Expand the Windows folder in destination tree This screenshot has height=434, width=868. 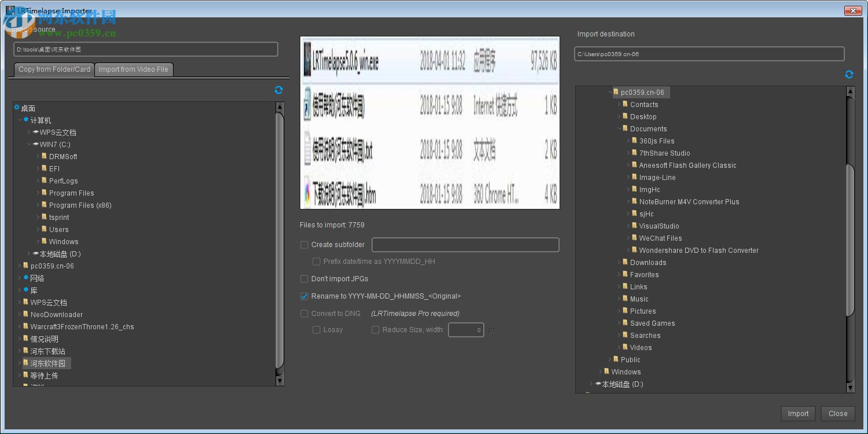pyautogui.click(x=601, y=372)
